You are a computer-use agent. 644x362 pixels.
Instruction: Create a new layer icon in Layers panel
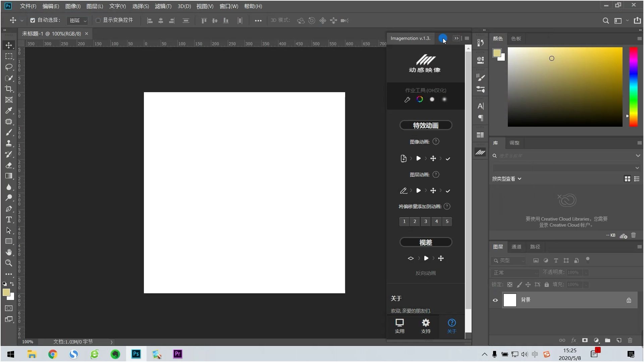(619, 340)
